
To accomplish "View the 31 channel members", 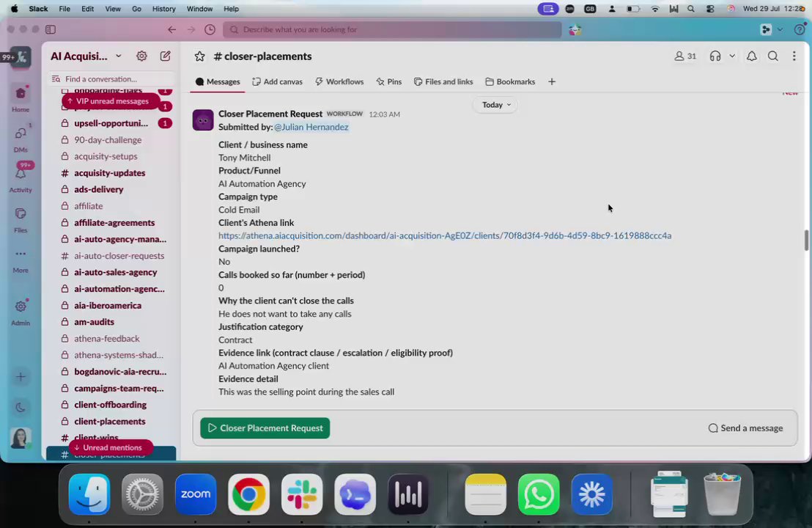I will [685, 56].
